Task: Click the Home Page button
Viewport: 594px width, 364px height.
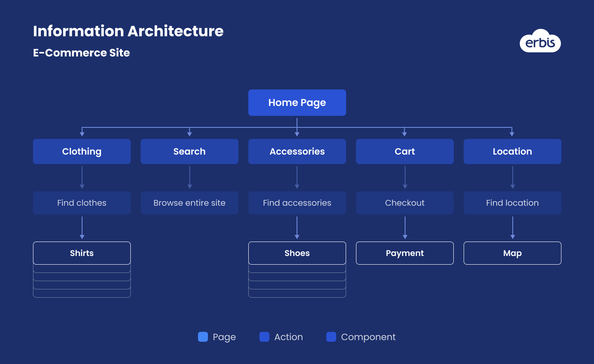Action: tap(297, 102)
